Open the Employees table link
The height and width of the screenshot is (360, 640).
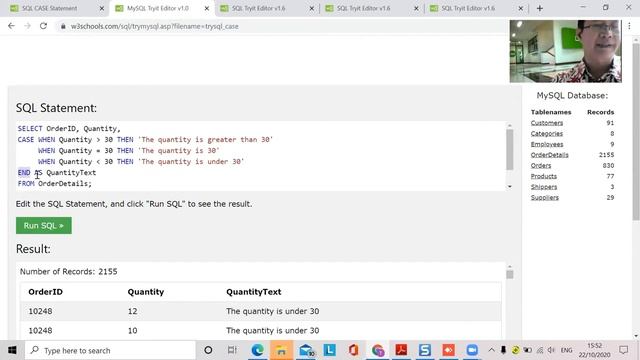tap(547, 144)
